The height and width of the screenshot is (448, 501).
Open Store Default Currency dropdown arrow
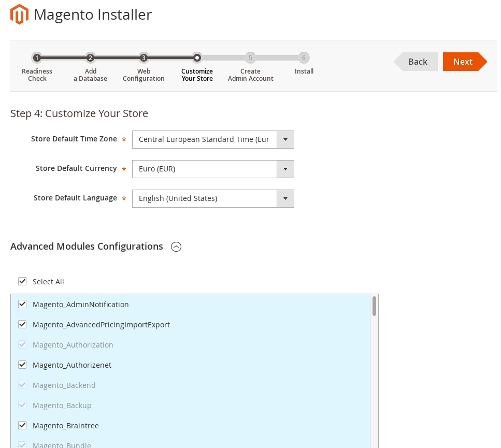(285, 169)
